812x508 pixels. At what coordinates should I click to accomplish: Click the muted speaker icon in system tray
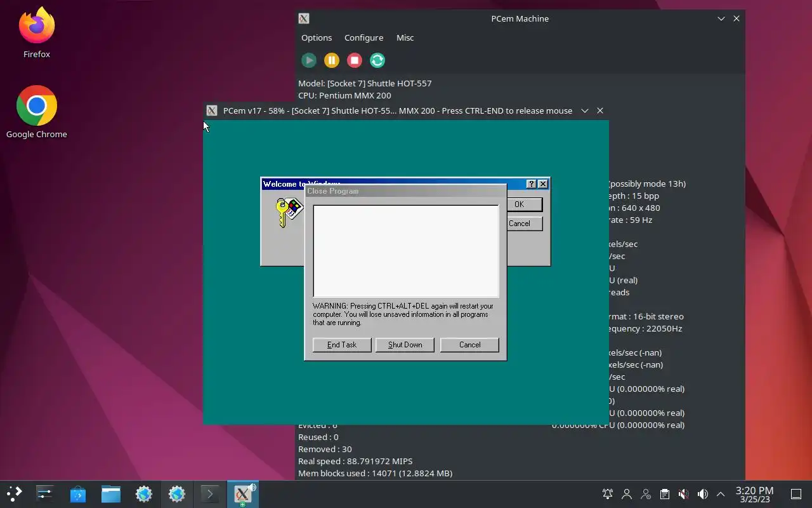click(x=683, y=494)
